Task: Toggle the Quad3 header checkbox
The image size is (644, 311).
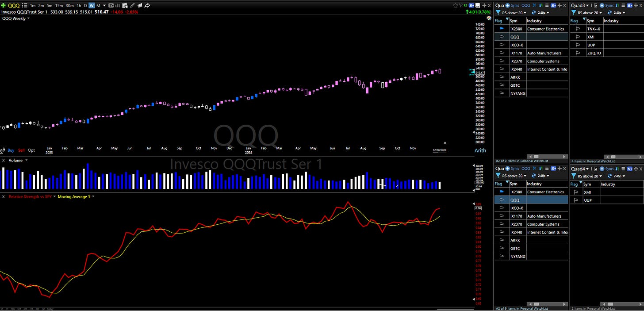Action: point(596,5)
